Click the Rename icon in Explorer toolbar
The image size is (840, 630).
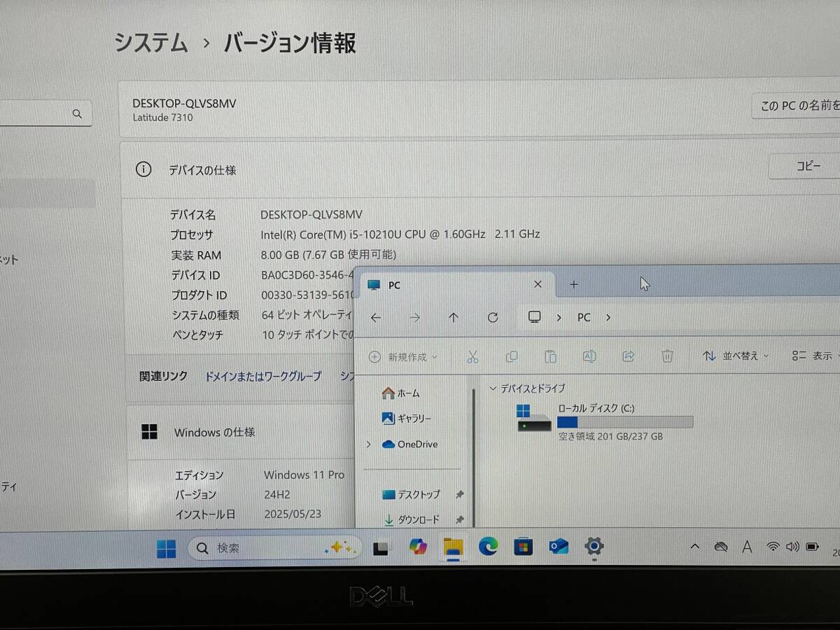pyautogui.click(x=589, y=356)
